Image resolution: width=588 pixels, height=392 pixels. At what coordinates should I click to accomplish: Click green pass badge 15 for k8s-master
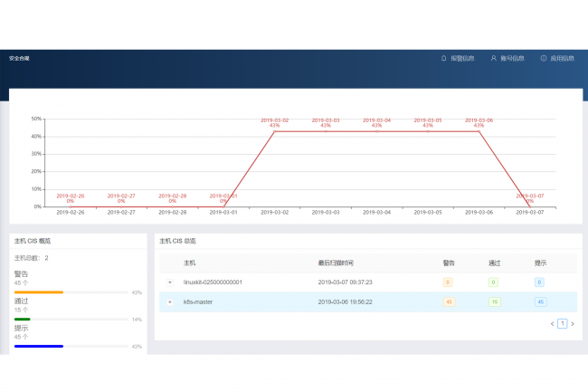pos(494,301)
